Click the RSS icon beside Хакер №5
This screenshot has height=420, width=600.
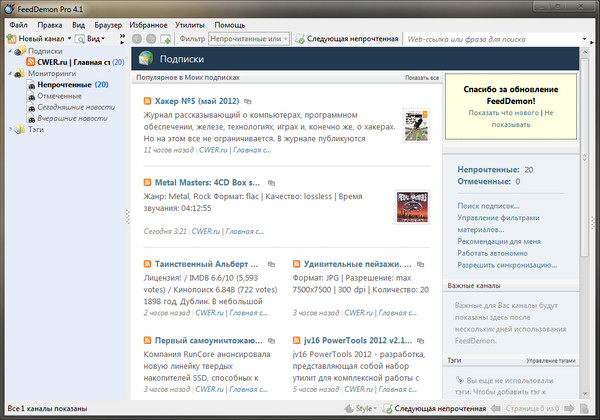147,103
